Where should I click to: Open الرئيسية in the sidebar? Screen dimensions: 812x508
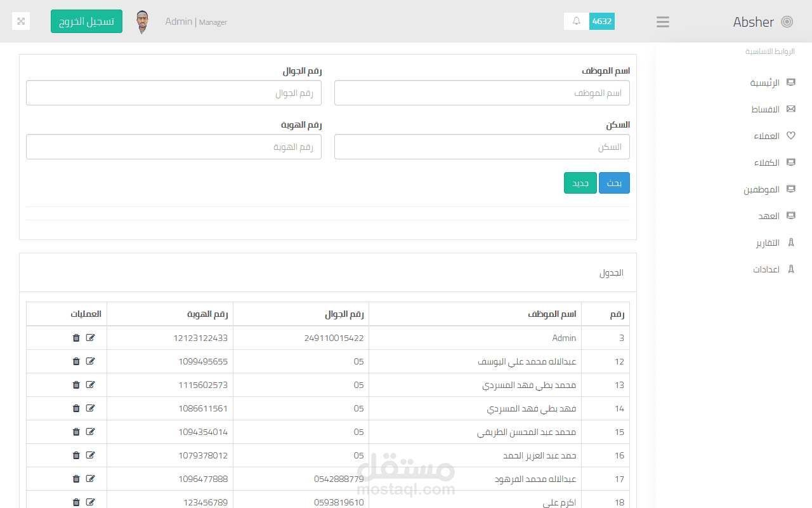point(773,83)
